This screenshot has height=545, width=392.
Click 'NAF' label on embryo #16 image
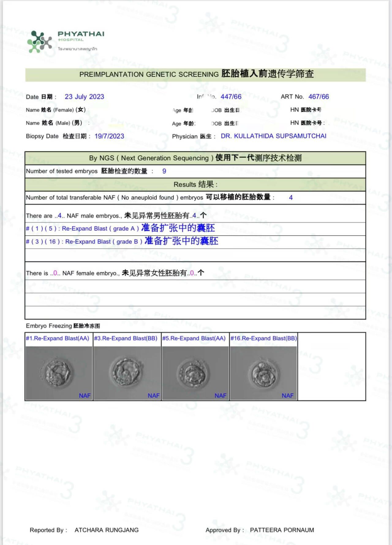tap(288, 396)
